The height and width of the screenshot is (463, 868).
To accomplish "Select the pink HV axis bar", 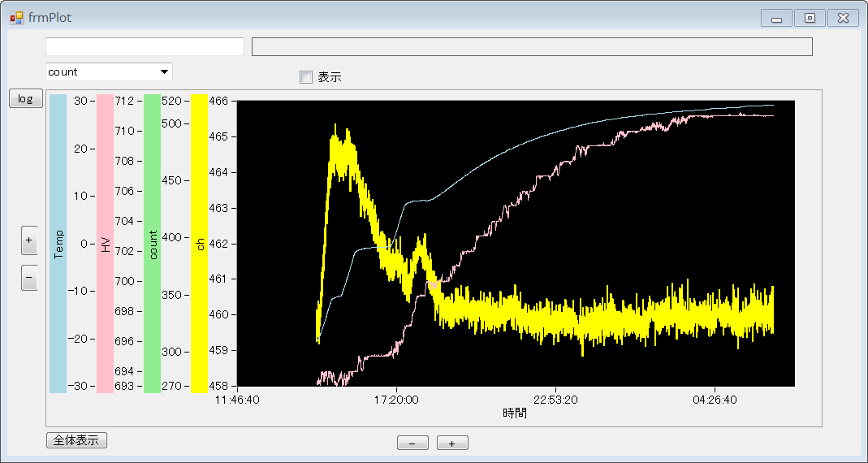I will click(x=106, y=244).
